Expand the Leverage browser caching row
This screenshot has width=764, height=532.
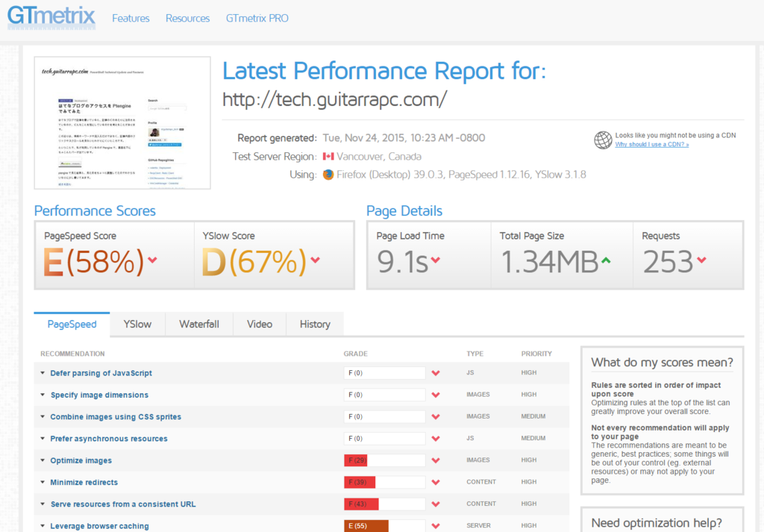click(43, 526)
